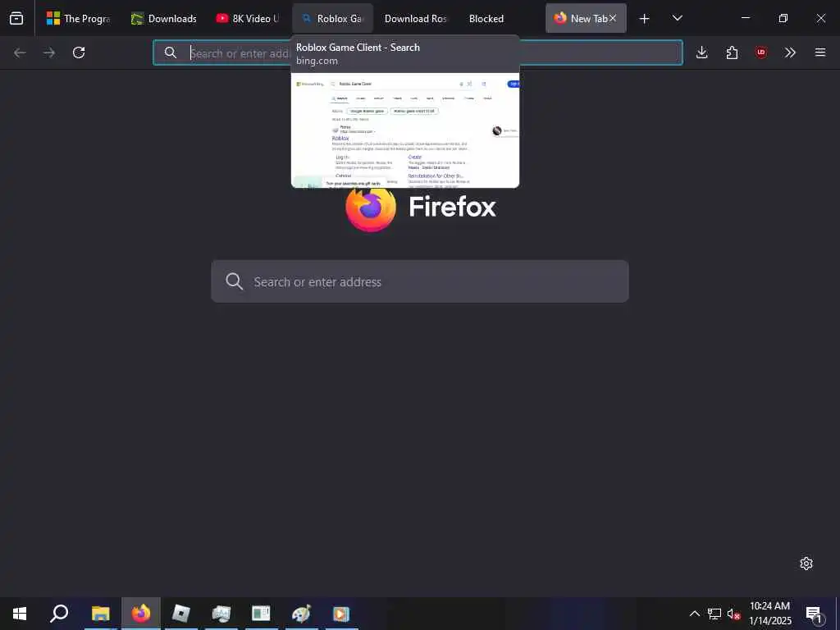Restore down the Firefox window
840x630 pixels.
(x=783, y=18)
